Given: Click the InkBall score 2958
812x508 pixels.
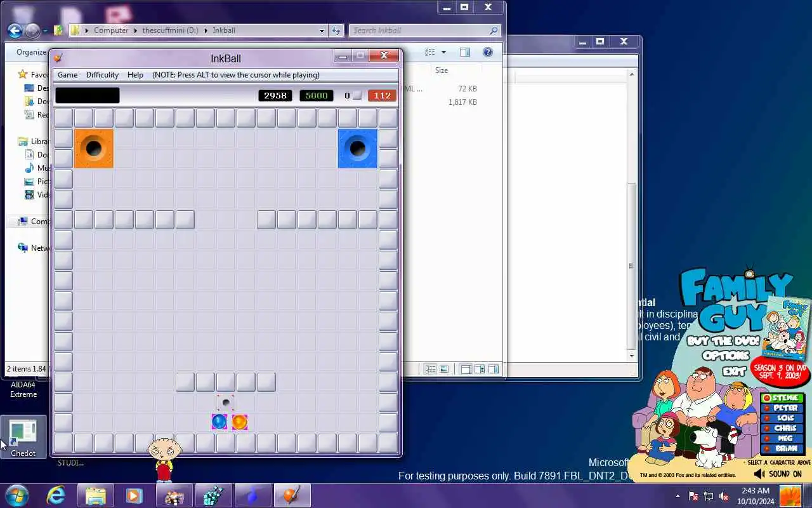Looking at the screenshot, I should pos(275,95).
